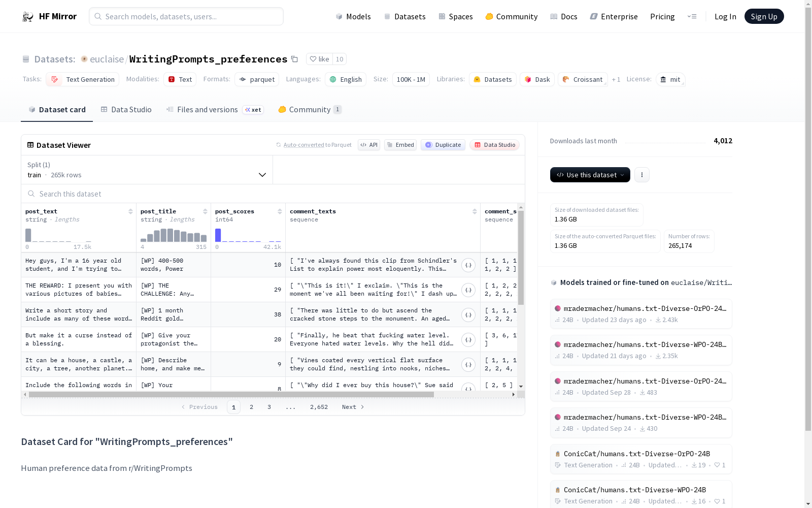Expand the Split train dropdown
The image size is (812, 508).
[x=147, y=170]
